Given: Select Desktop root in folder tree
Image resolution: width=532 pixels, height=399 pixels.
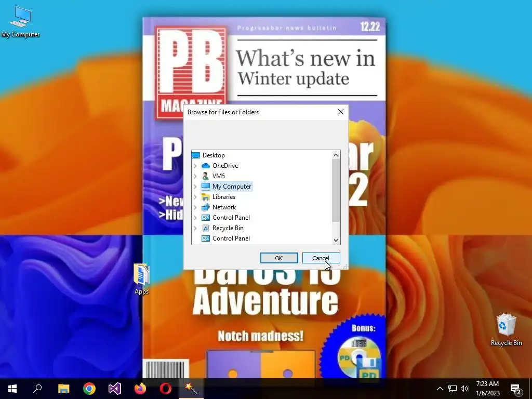Looking at the screenshot, I should pos(214,155).
